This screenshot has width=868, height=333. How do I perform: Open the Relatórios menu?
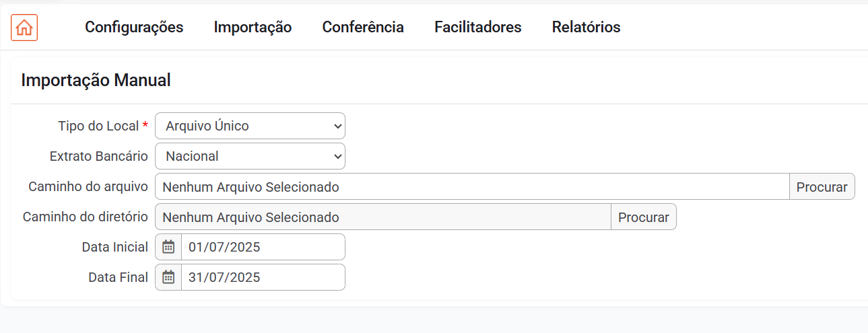[586, 28]
